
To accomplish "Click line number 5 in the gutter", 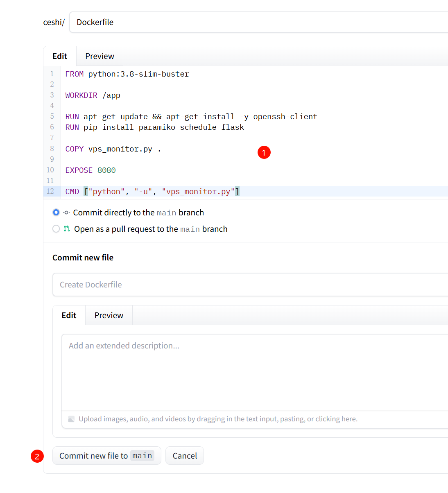I will (52, 116).
